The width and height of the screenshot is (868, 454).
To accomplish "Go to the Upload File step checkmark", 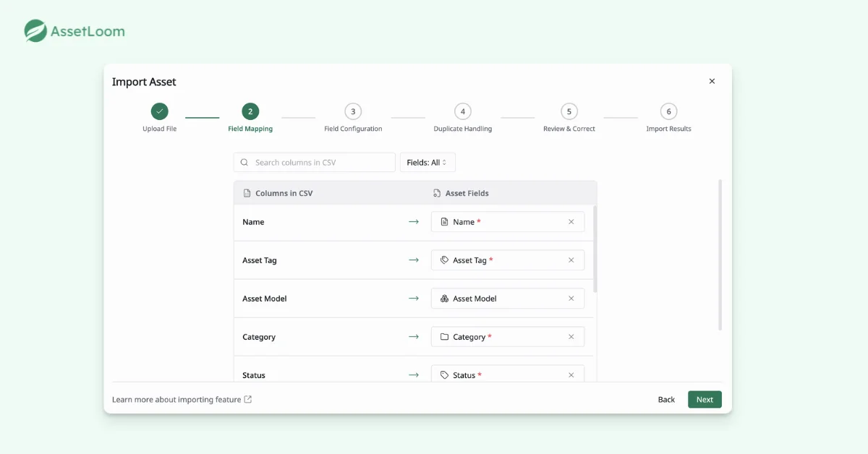I will click(160, 111).
